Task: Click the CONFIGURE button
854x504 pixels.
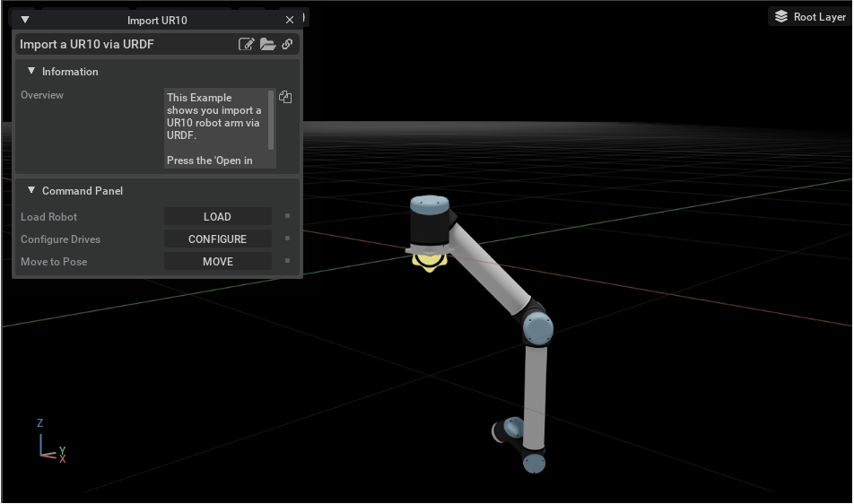Action: click(217, 239)
